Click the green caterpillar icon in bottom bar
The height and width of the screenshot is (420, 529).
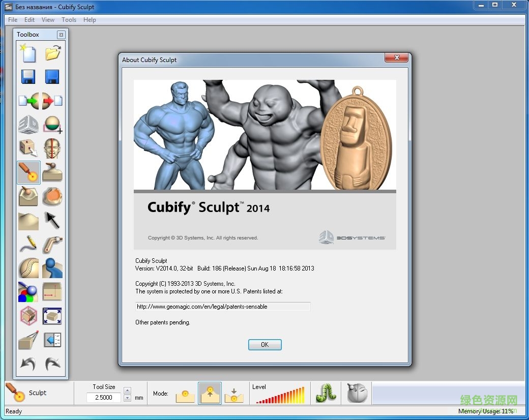point(326,393)
